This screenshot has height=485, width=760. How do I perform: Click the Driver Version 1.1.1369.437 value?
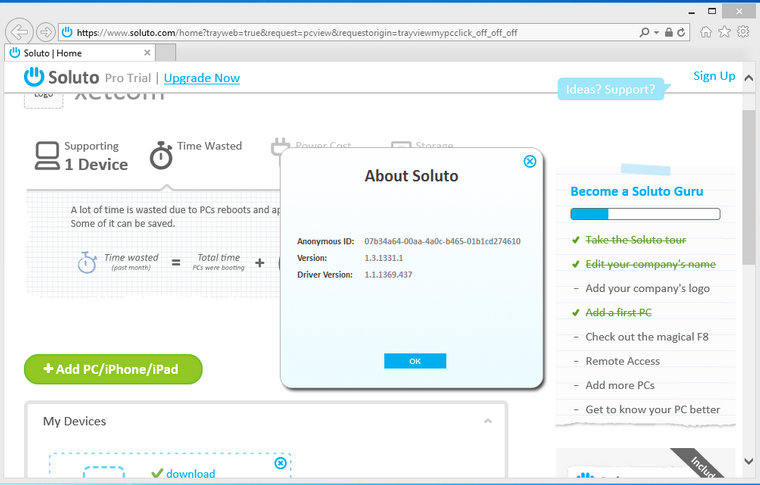(388, 275)
